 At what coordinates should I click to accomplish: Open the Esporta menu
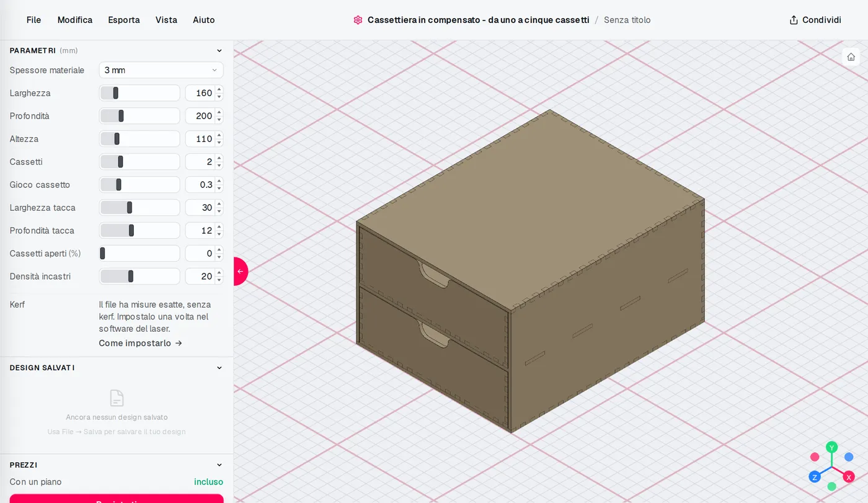click(124, 20)
